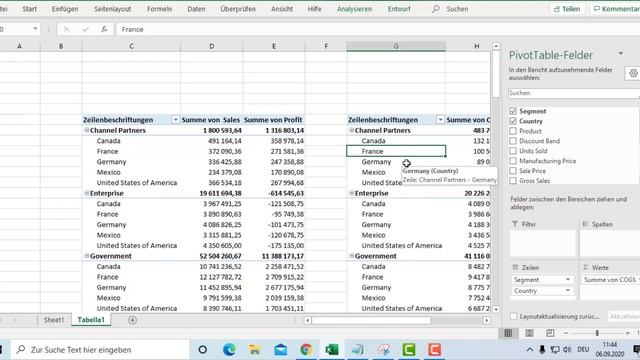Check the Sale Price field checkbox
The width and height of the screenshot is (640, 360).
pyautogui.click(x=513, y=171)
